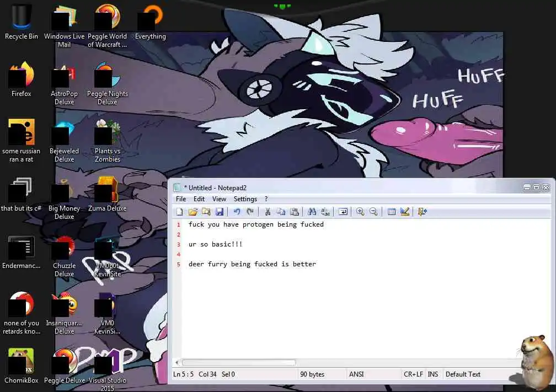Select the Peggle Deluxe shortcut

[x=64, y=366]
